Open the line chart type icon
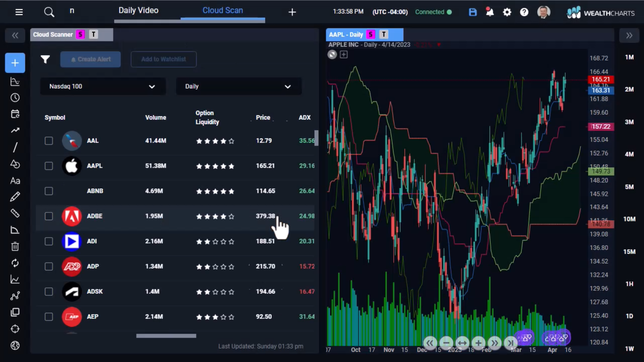644x362 pixels. pyautogui.click(x=15, y=279)
